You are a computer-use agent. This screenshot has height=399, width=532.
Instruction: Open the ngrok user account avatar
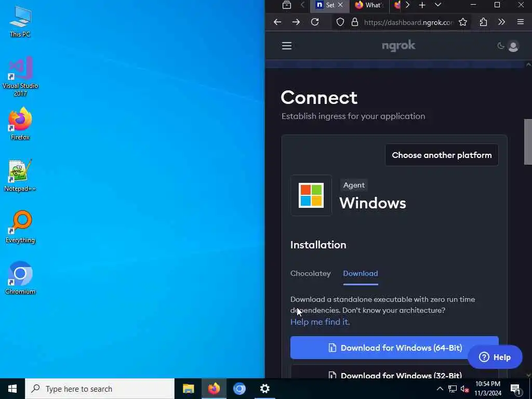(x=513, y=46)
